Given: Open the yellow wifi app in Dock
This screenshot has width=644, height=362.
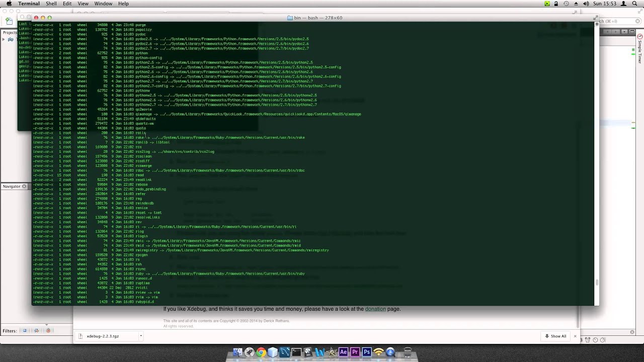Looking at the screenshot, I should coord(379,352).
